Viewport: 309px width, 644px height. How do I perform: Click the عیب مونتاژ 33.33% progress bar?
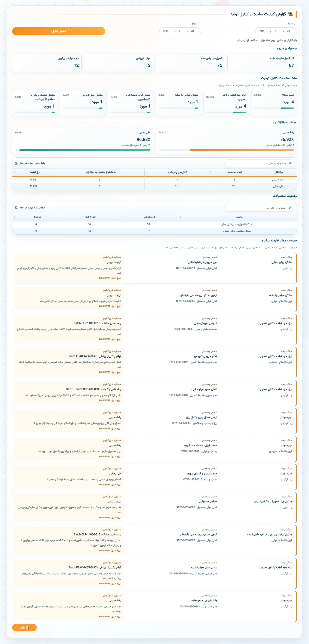coord(274,108)
